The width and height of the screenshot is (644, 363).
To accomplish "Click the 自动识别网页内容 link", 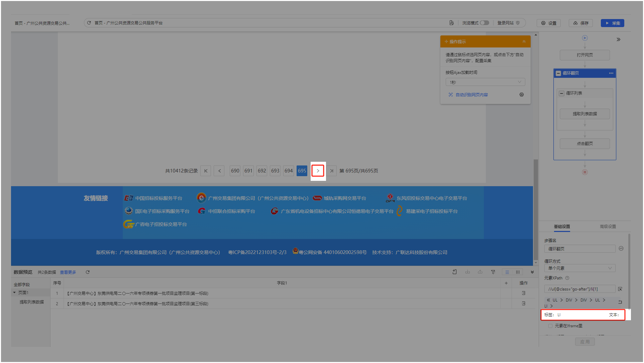I will tap(471, 95).
